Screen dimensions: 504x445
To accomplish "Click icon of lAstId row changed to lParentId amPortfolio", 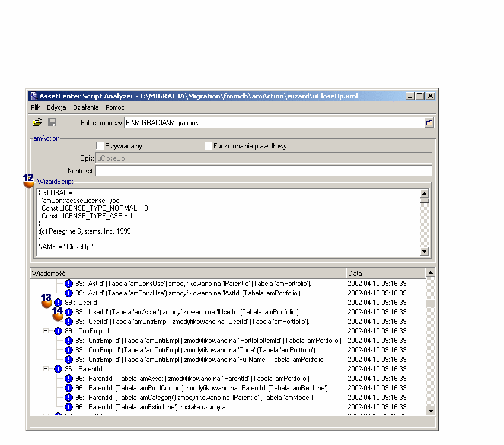I will pos(69,284).
